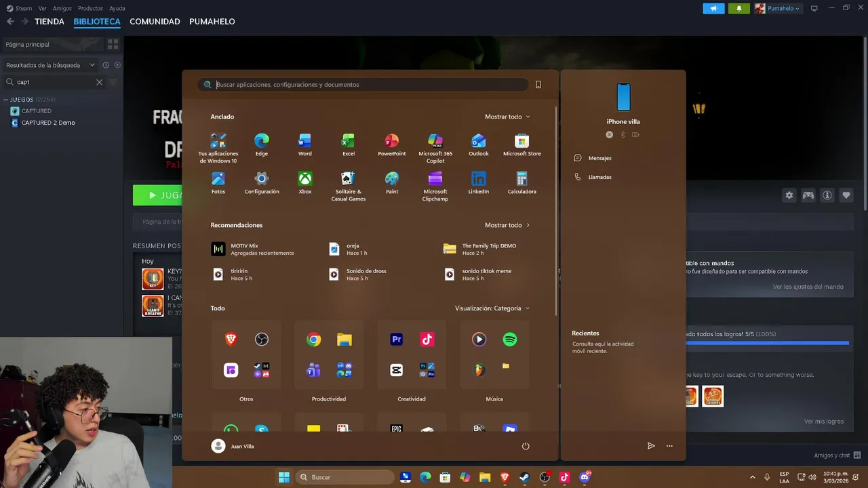Open OBS Studio in Otros group

tap(262, 340)
